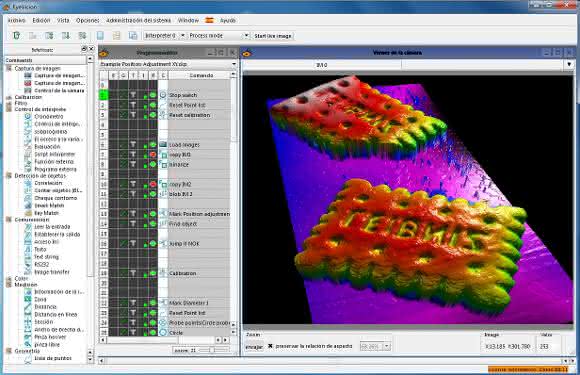This screenshot has width=580, height=375.
Task: Open the Process mode dropdown
Action: (x=219, y=36)
